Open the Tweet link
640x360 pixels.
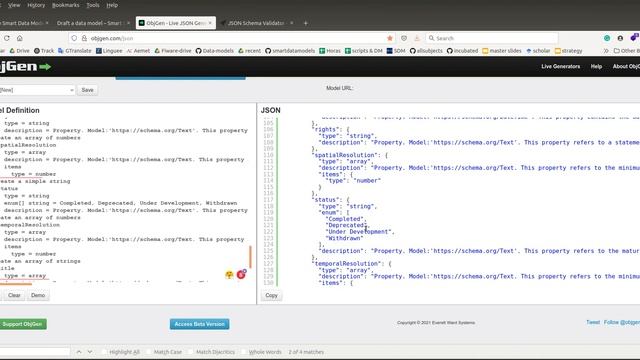pyautogui.click(x=593, y=322)
